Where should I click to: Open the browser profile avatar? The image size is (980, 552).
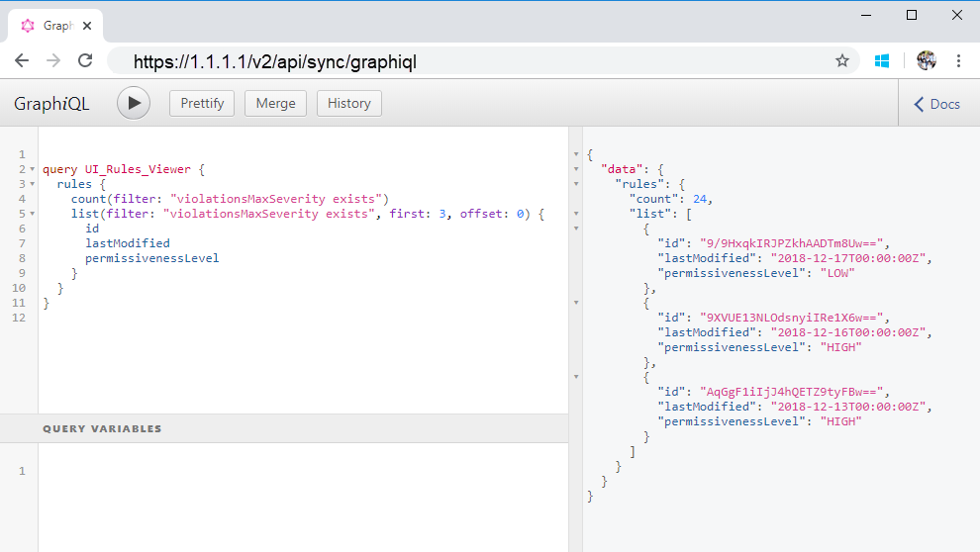pos(927,61)
